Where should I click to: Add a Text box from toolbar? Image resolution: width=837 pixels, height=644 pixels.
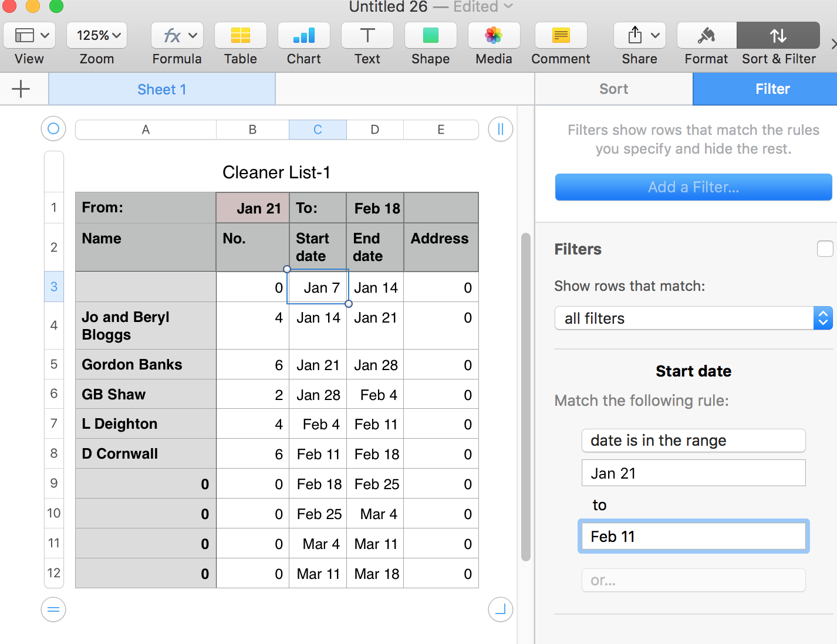367,36
